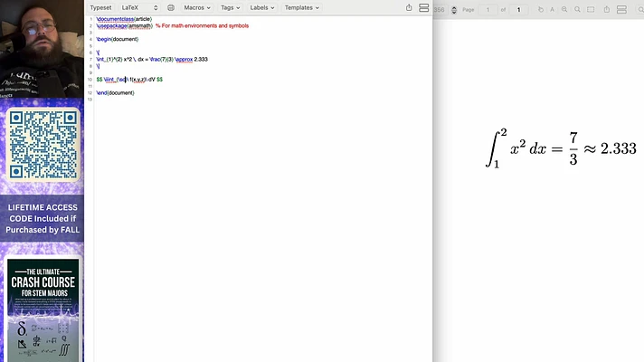The image size is (644, 362).
Task: Expand the Templates dropdown
Action: tap(302, 8)
